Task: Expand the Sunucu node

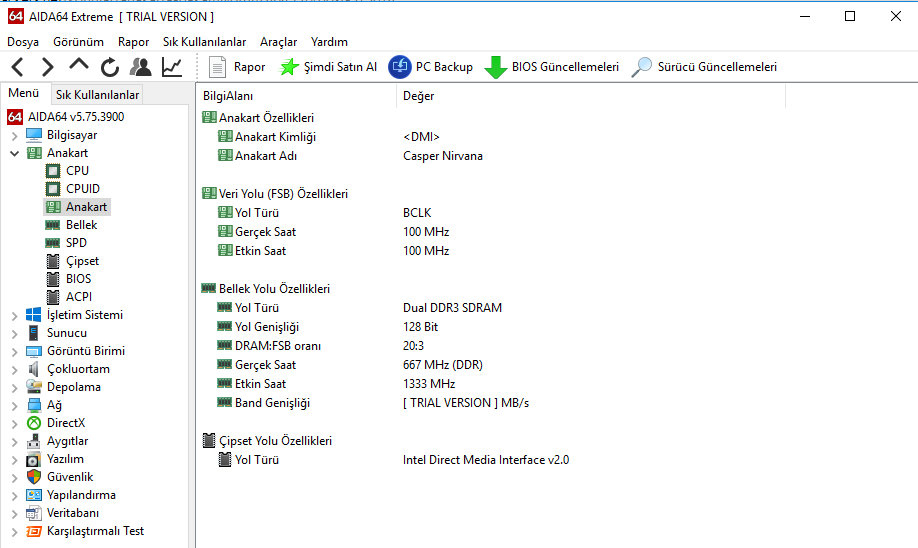Action: point(15,334)
